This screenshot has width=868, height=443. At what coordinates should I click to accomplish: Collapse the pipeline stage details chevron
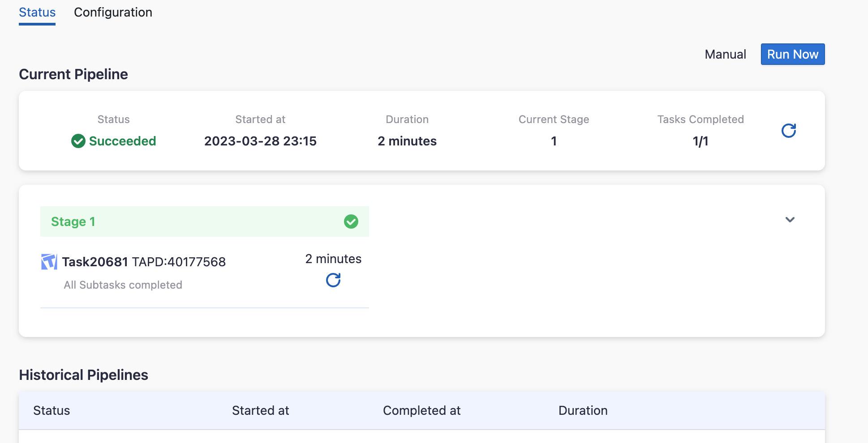(x=790, y=220)
